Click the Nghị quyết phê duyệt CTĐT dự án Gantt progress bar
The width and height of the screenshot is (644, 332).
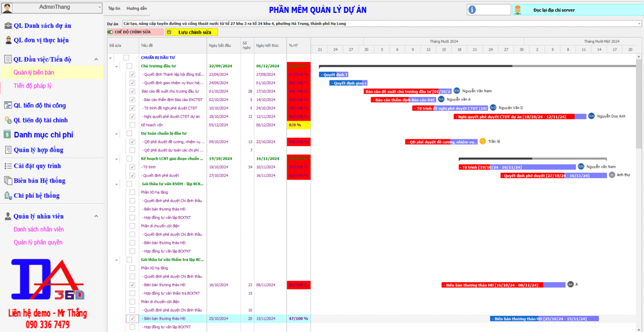[520, 116]
